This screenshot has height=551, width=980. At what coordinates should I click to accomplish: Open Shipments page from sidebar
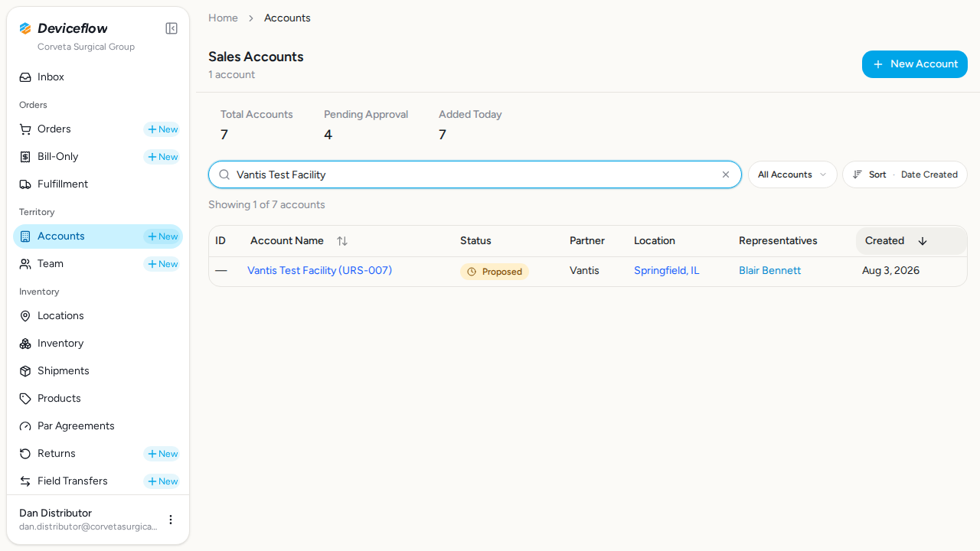98,371
